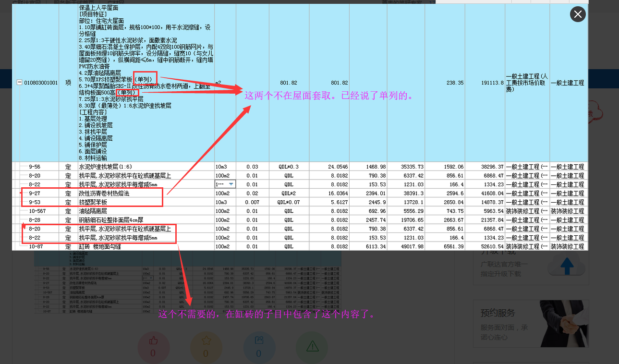Select quota code 9-56

pos(35,167)
